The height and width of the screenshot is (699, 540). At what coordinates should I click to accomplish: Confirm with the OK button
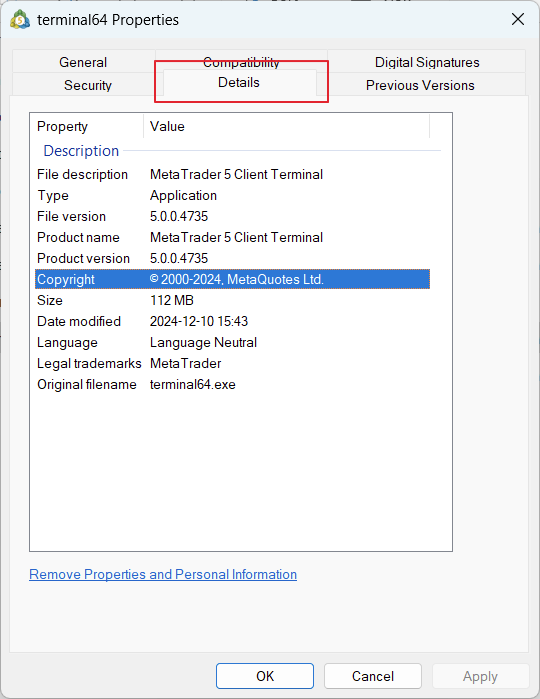pos(265,676)
